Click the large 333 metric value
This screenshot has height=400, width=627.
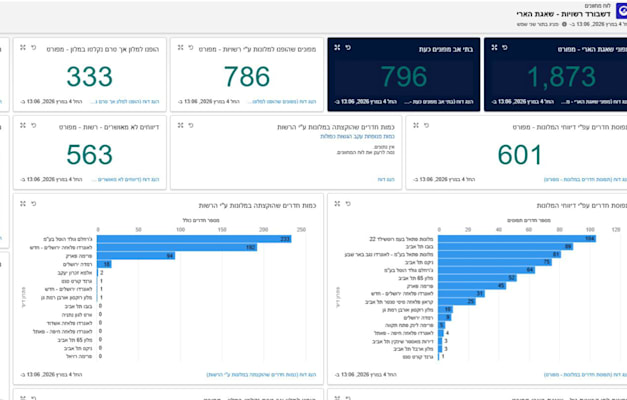tap(90, 76)
